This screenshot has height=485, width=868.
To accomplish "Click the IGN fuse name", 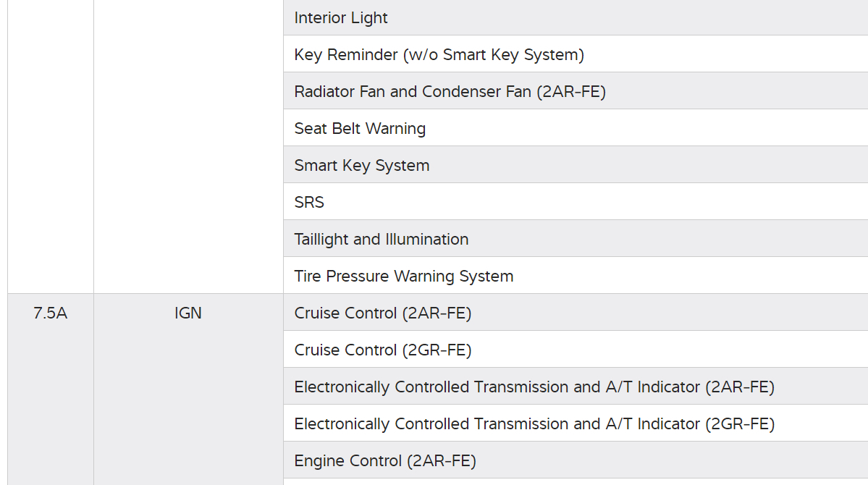I will tap(188, 313).
